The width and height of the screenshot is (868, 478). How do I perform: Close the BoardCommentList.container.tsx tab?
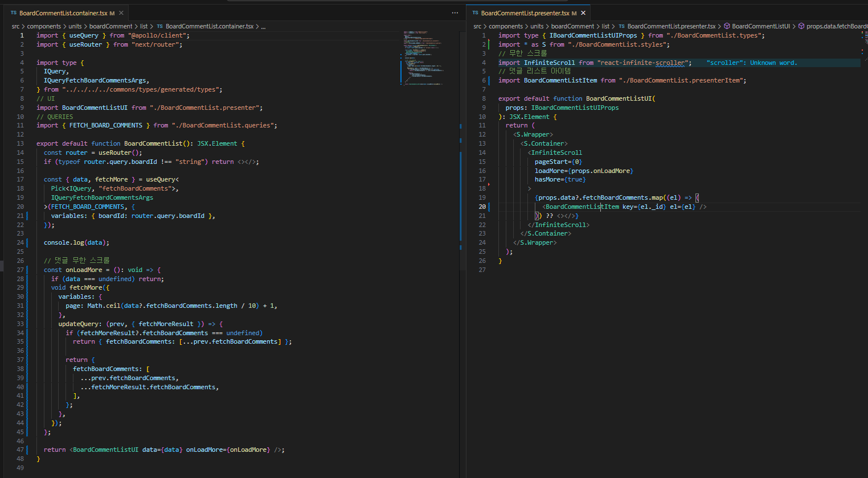(x=121, y=13)
